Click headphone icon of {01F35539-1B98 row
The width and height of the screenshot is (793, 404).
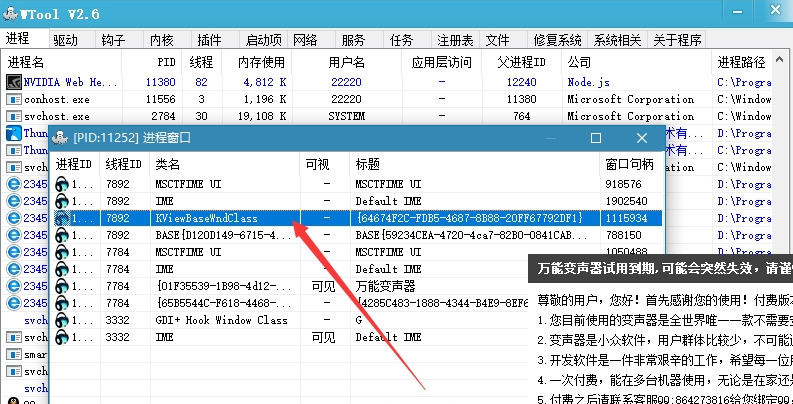62,286
